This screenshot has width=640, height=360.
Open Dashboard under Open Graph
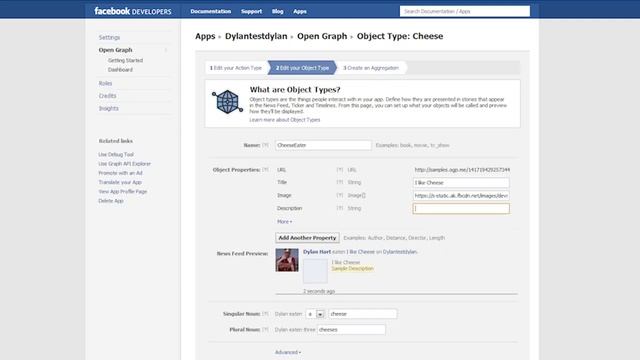coord(120,70)
